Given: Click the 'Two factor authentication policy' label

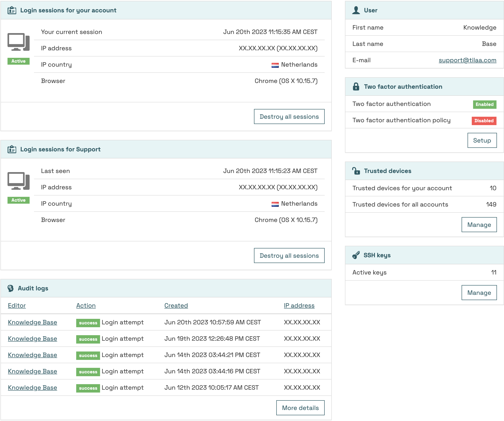Looking at the screenshot, I should click(401, 120).
